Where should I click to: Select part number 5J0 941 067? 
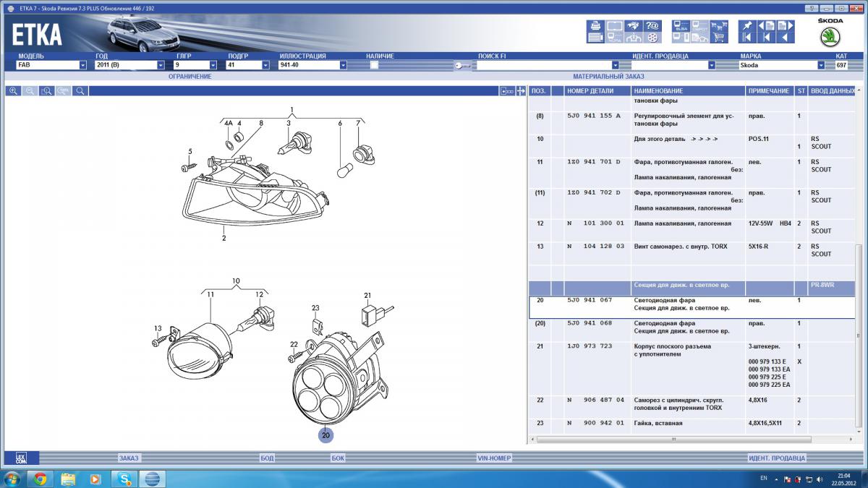click(590, 300)
